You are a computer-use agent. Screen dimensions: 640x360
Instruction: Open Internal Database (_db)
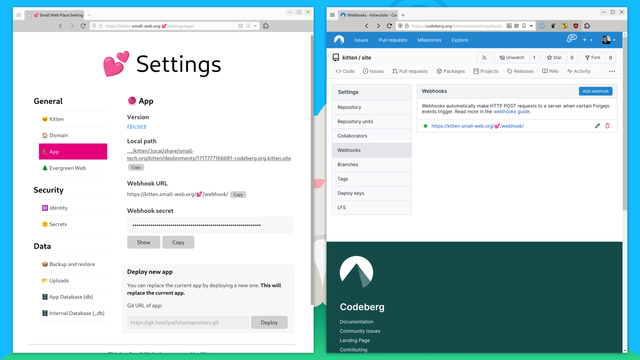click(73, 313)
